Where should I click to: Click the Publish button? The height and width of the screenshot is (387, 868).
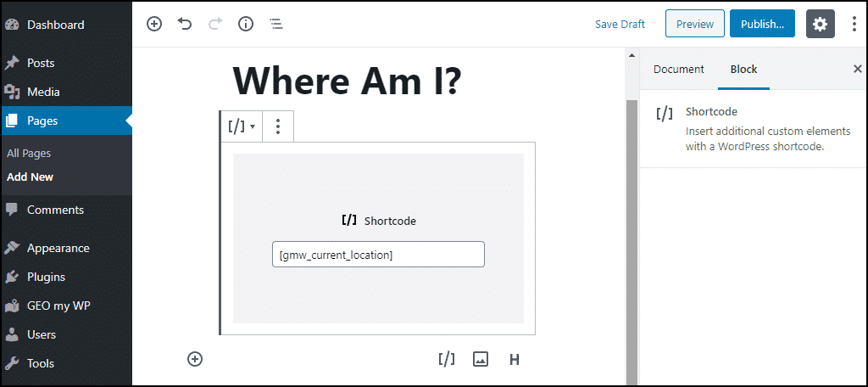pos(762,24)
